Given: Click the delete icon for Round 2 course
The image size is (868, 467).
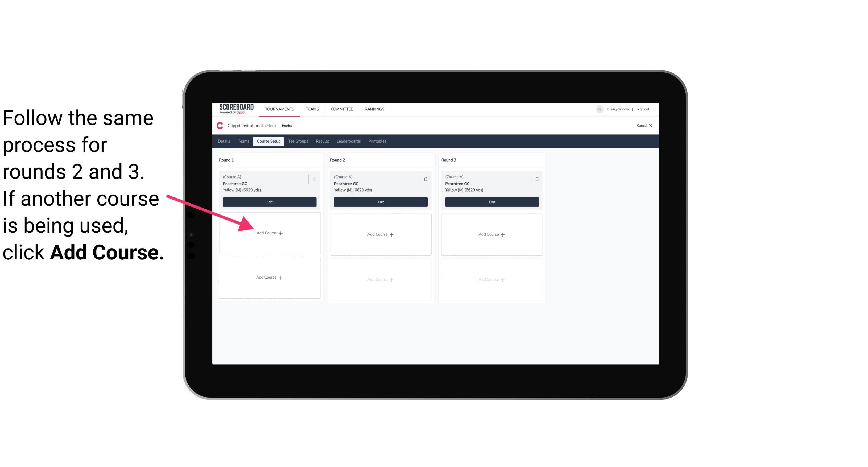Looking at the screenshot, I should [425, 178].
